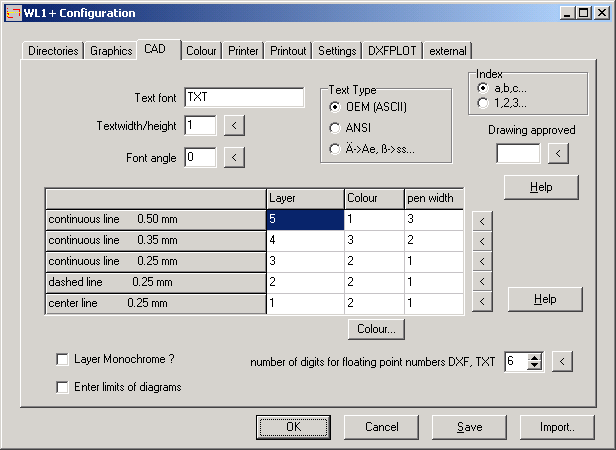Click the Import.. button
The height and width of the screenshot is (450, 616).
[x=557, y=427]
